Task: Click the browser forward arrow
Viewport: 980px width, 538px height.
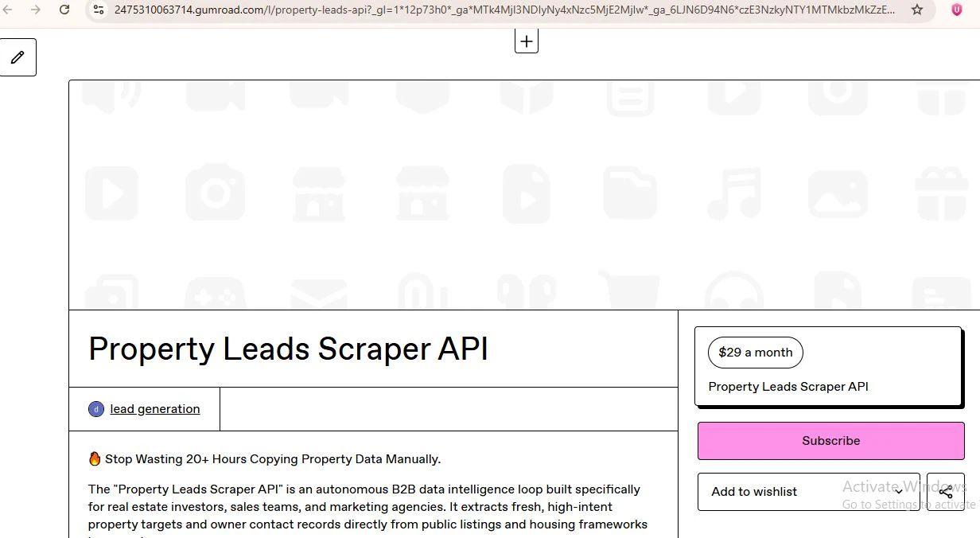Action: [x=35, y=10]
